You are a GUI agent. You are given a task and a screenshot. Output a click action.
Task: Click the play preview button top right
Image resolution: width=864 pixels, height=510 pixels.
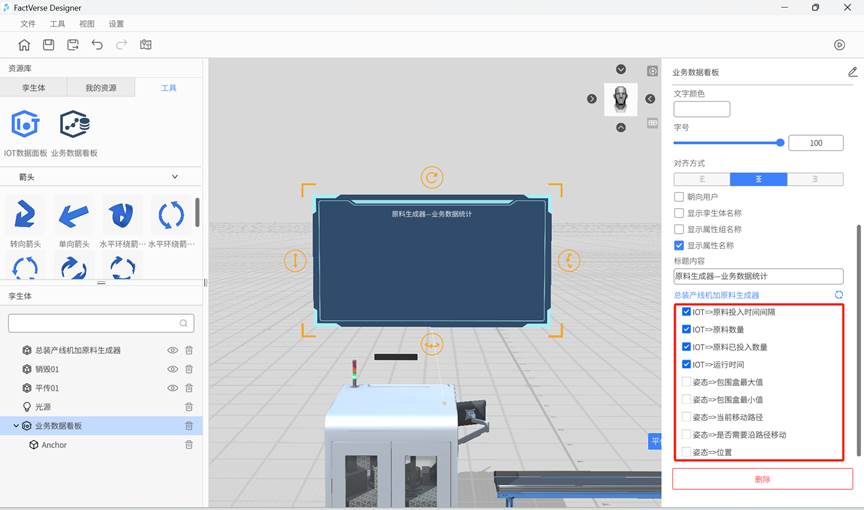coord(839,45)
